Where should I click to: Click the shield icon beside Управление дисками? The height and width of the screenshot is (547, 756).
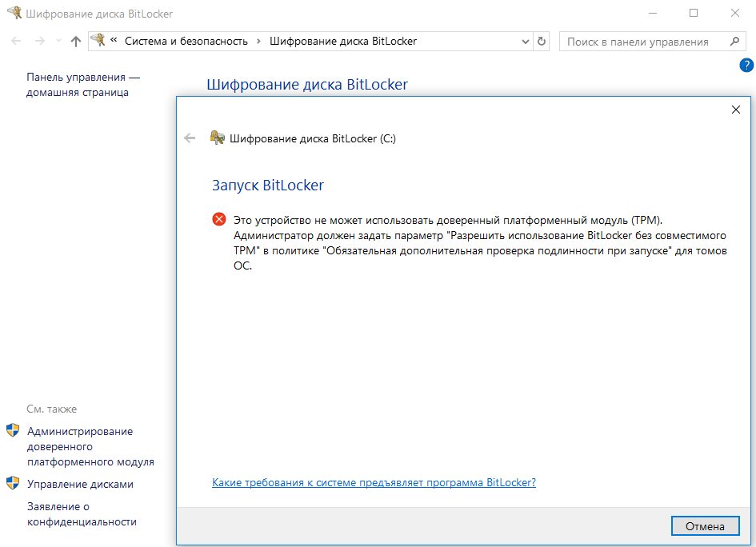point(13,483)
